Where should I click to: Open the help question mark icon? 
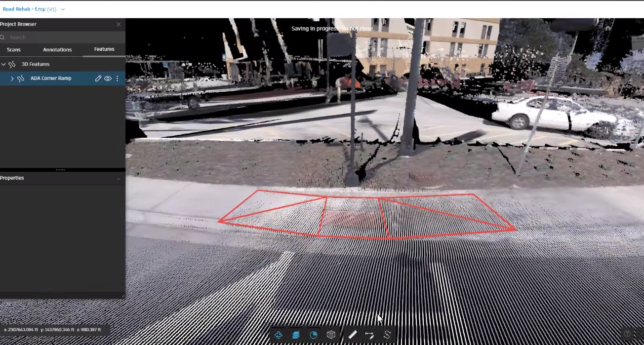click(x=627, y=334)
